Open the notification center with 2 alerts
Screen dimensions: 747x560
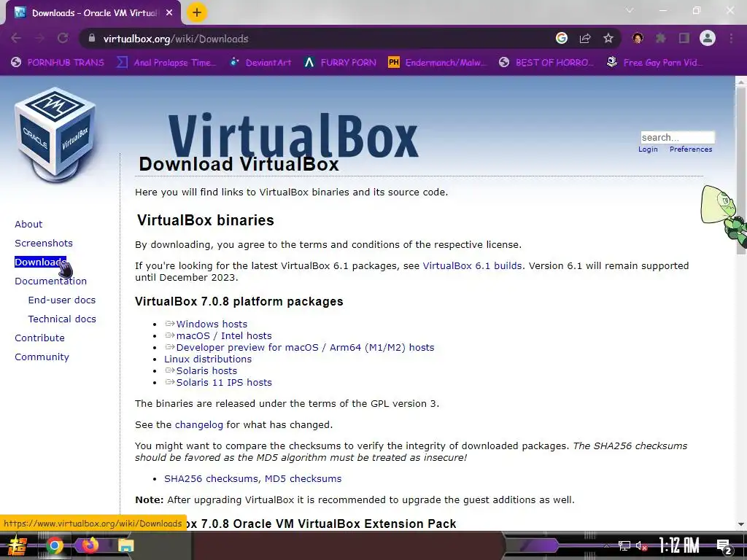(x=724, y=547)
